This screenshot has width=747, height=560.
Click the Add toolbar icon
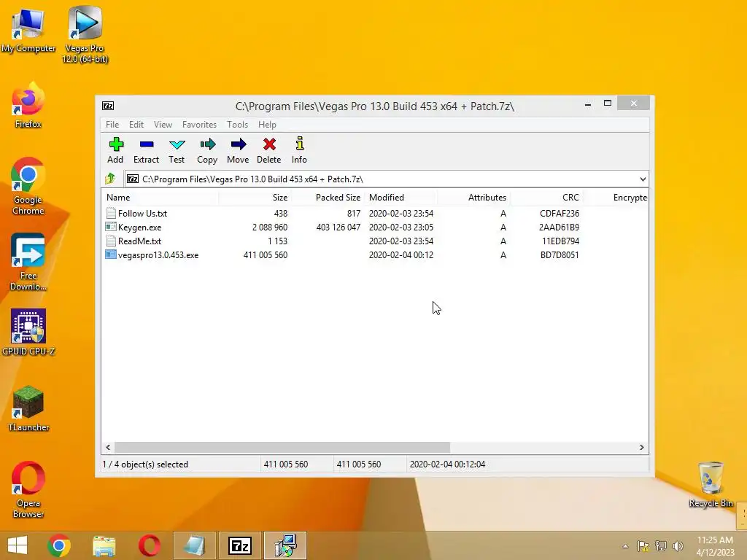pos(116,144)
